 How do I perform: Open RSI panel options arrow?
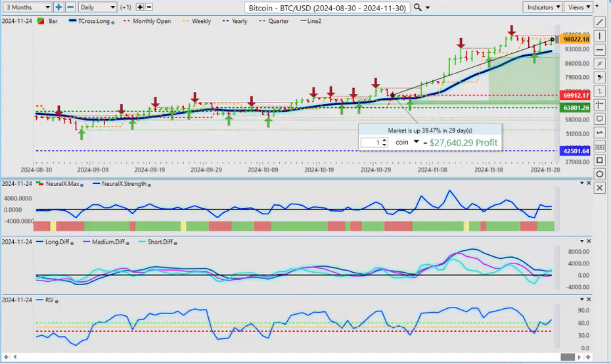pos(582,300)
